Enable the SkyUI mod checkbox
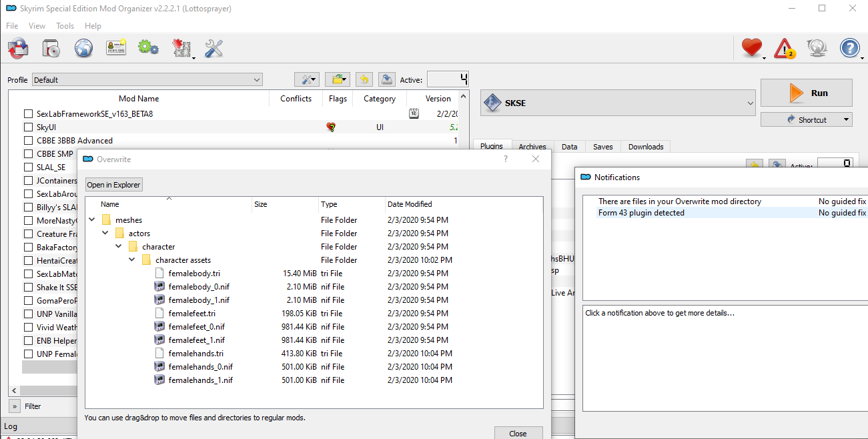The height and width of the screenshot is (439, 868). (28, 127)
